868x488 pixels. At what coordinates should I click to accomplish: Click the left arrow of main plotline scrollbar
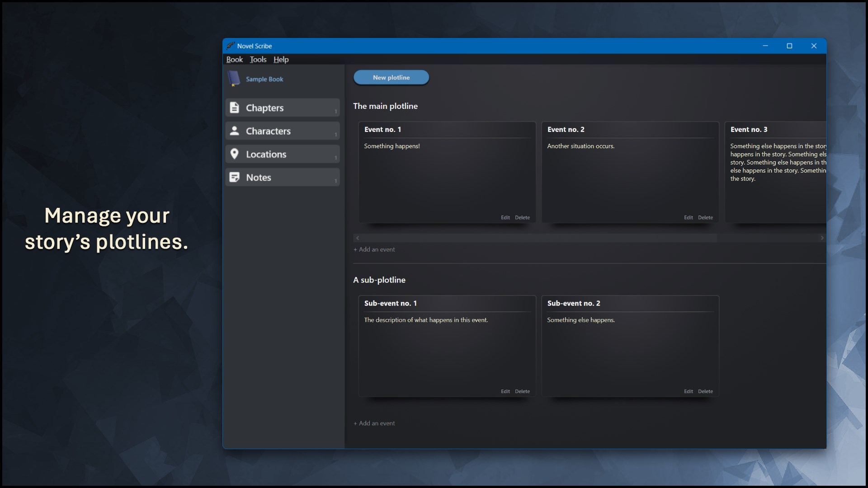click(357, 238)
